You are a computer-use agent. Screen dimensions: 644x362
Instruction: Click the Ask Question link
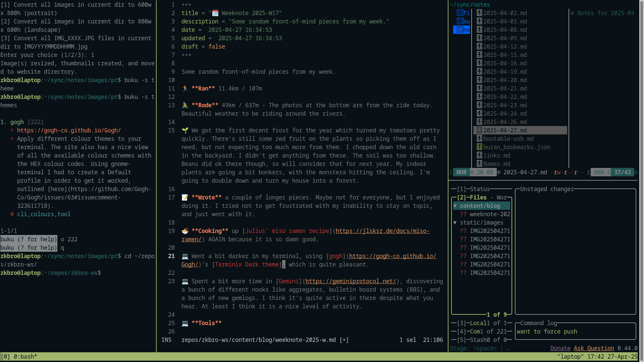click(594, 348)
